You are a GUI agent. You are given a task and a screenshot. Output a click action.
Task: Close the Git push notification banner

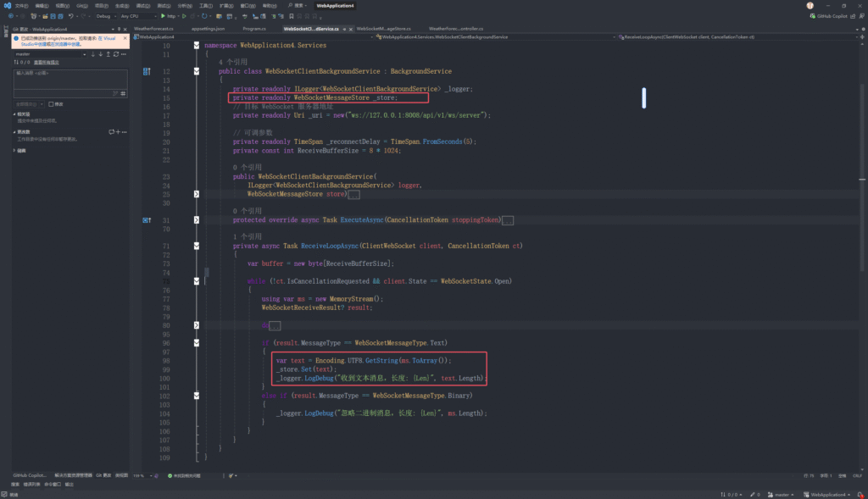point(125,38)
